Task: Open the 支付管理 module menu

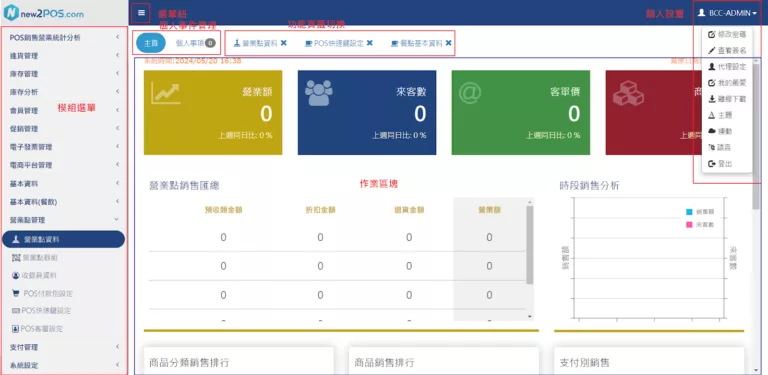Action: pos(64,347)
